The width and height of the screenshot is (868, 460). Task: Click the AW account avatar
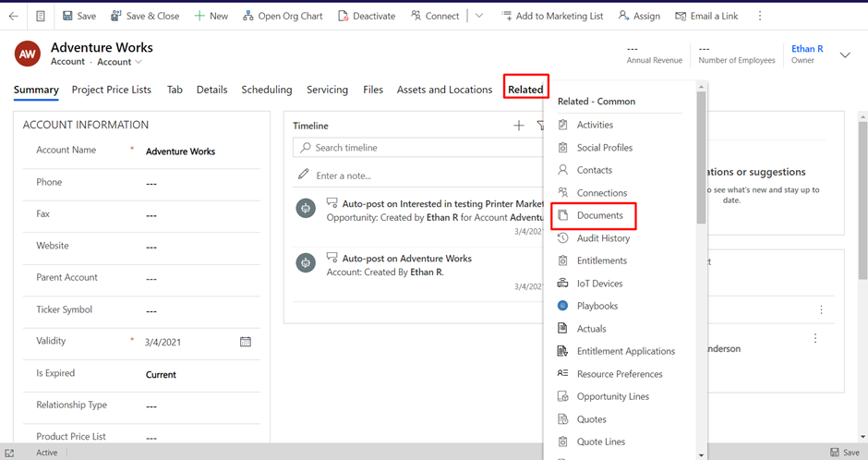point(27,54)
